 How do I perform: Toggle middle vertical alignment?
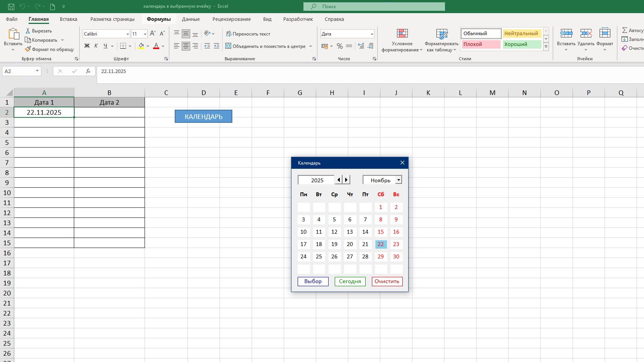pos(186,34)
